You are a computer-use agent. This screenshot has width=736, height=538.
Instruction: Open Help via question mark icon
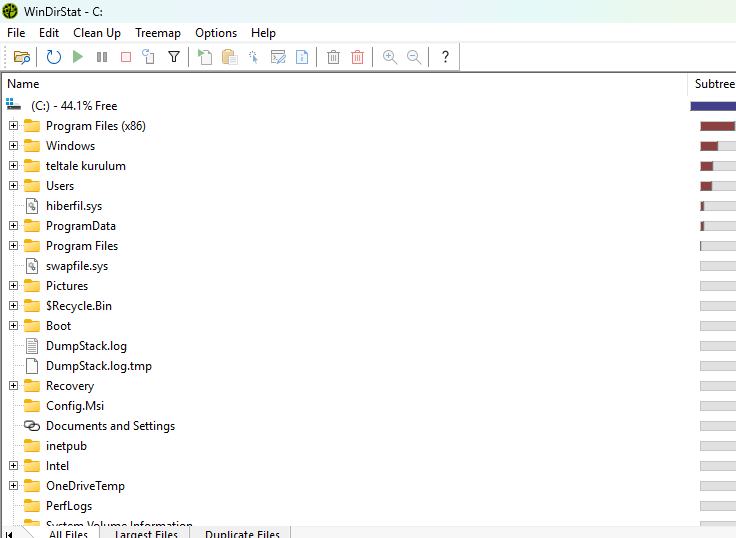click(x=445, y=57)
